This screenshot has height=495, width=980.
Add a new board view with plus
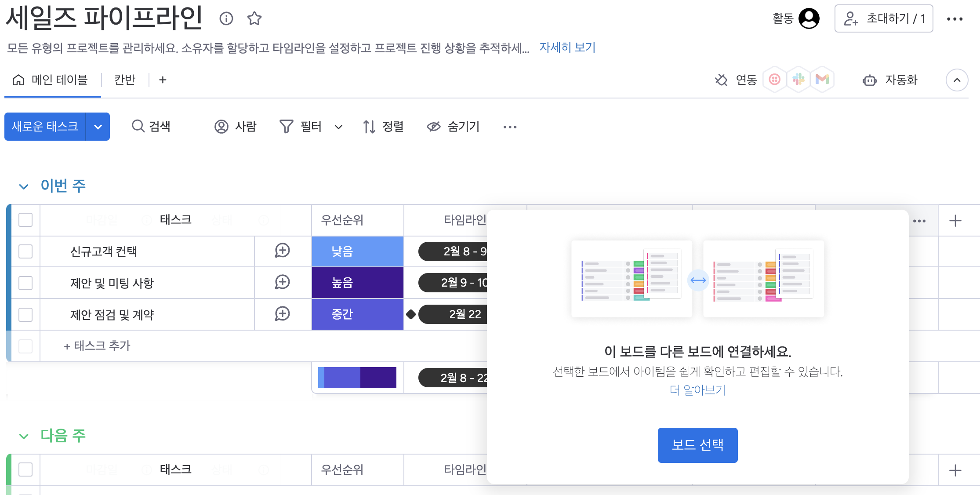click(x=163, y=80)
